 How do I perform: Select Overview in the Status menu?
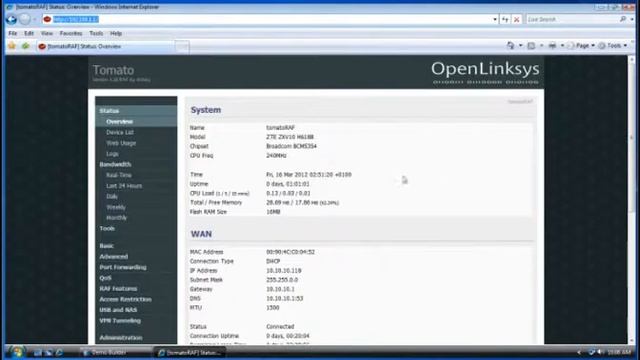[120, 122]
